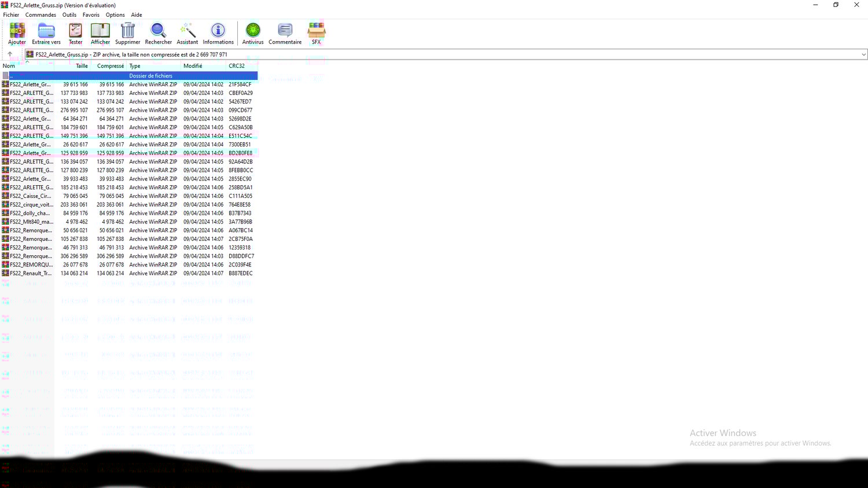Click the CRC32 value BD2B0FE8
868x488 pixels.
240,153
